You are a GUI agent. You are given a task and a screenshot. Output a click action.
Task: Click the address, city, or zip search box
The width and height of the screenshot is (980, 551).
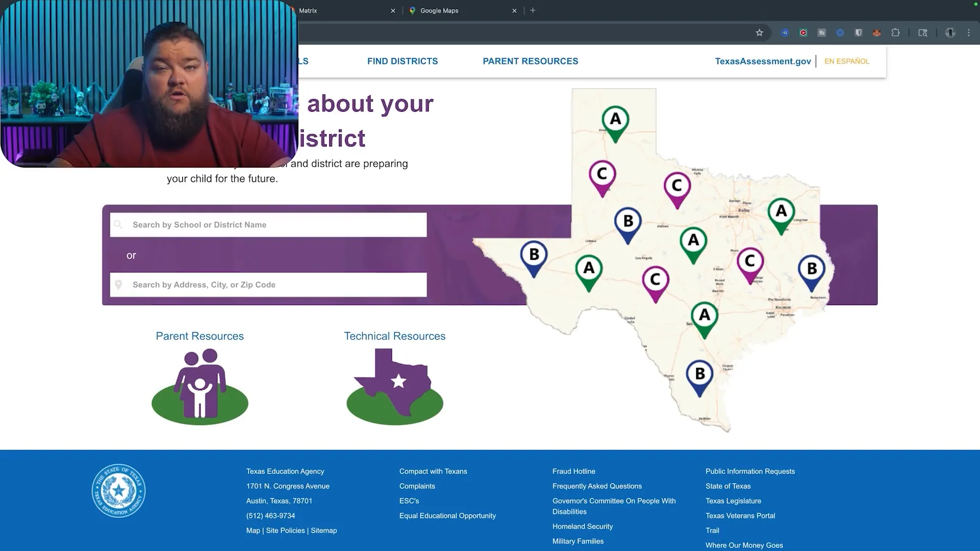pos(268,285)
